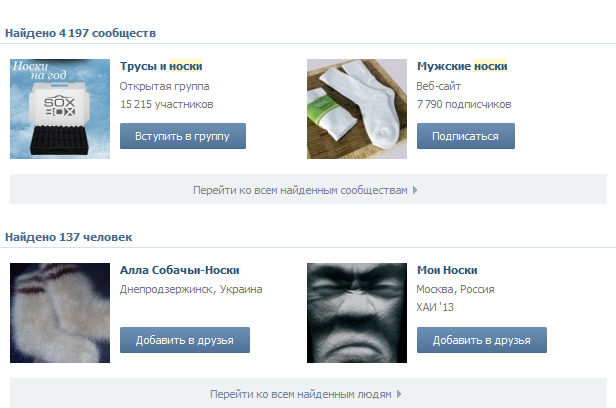
Task: Click the white socks community thumbnail
Action: pyautogui.click(x=357, y=109)
